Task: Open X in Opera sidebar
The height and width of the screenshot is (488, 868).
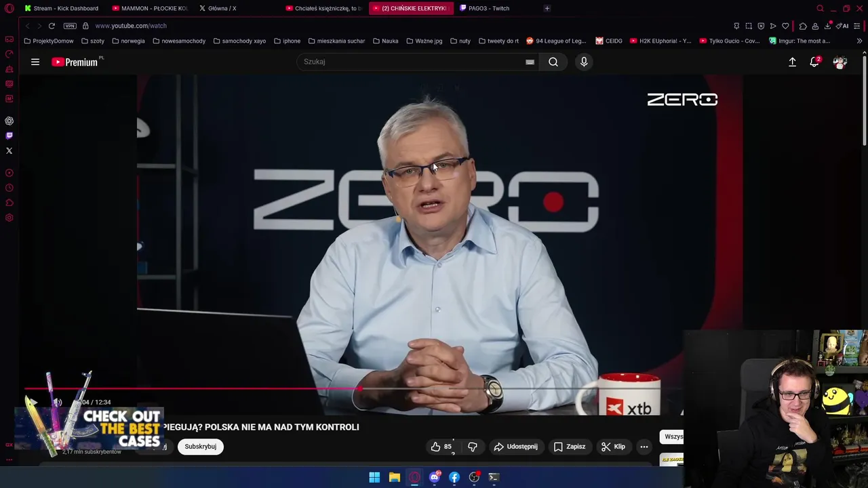Action: [x=9, y=150]
